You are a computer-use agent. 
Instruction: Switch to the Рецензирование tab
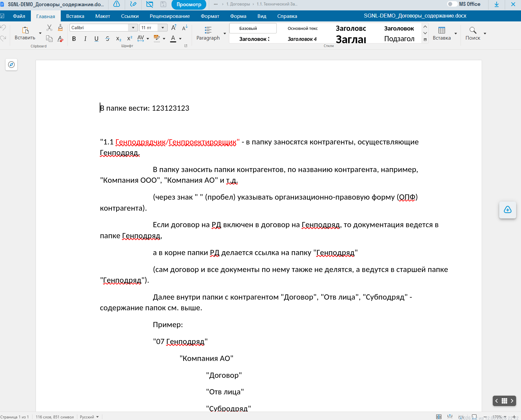click(x=170, y=16)
